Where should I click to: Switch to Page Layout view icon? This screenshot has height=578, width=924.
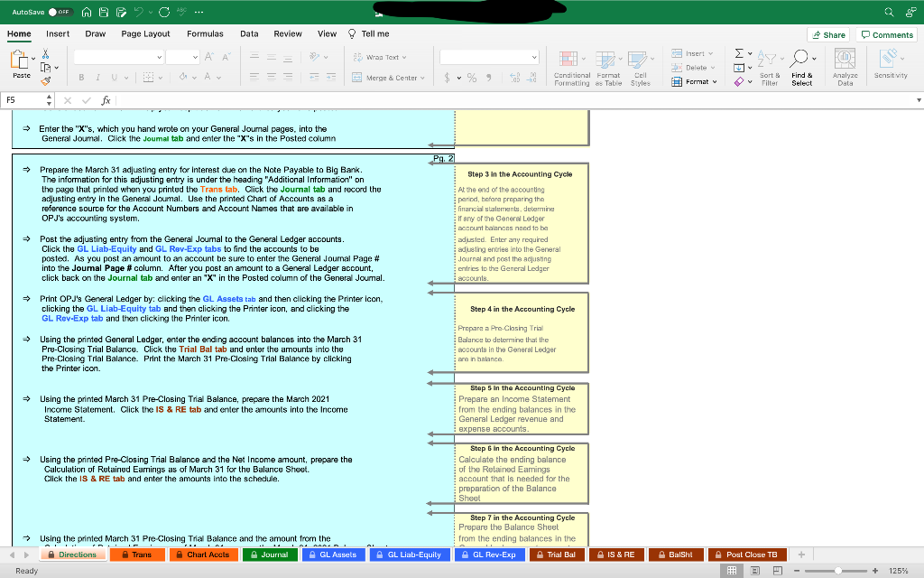point(755,571)
